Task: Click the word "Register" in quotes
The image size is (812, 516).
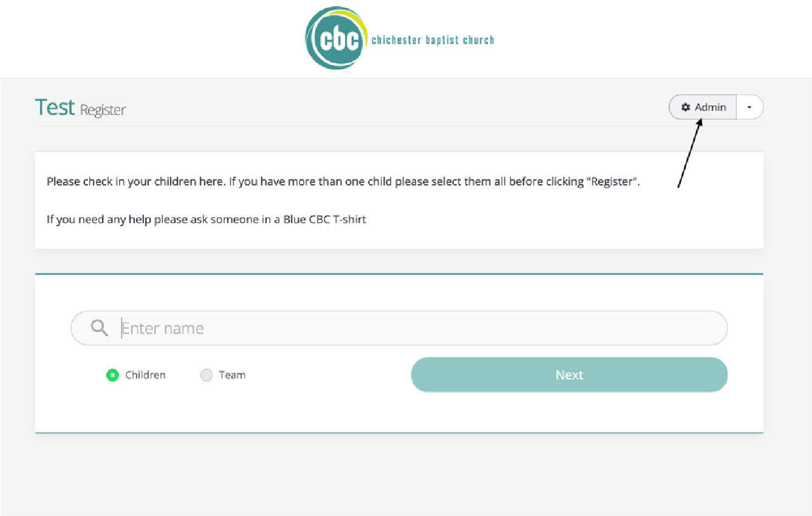Action: pos(612,182)
